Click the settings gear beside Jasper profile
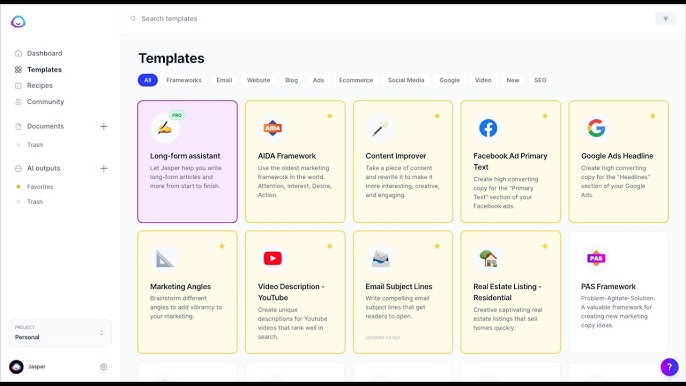The image size is (686, 386). [x=103, y=367]
